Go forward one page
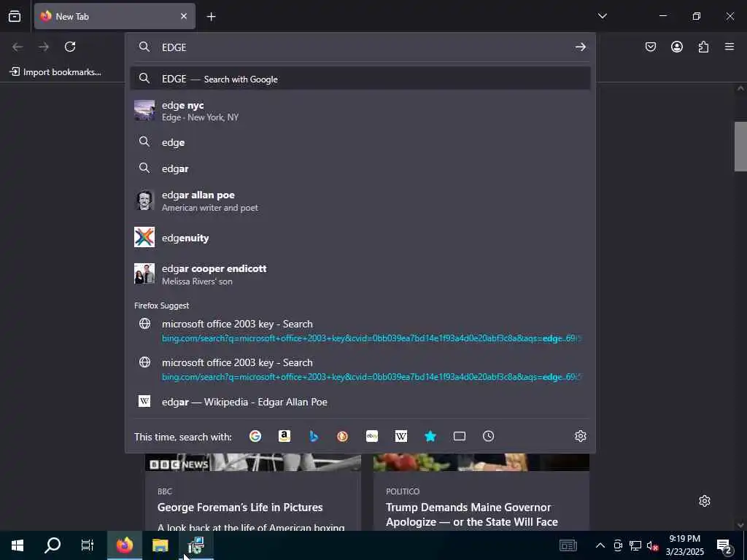The height and width of the screenshot is (560, 747). click(44, 47)
